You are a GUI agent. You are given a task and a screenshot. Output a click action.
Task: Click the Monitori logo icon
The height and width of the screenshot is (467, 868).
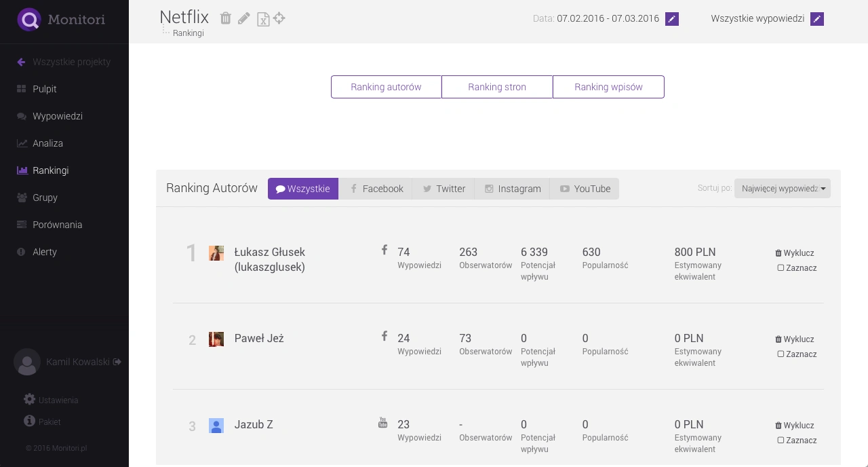[x=29, y=20]
